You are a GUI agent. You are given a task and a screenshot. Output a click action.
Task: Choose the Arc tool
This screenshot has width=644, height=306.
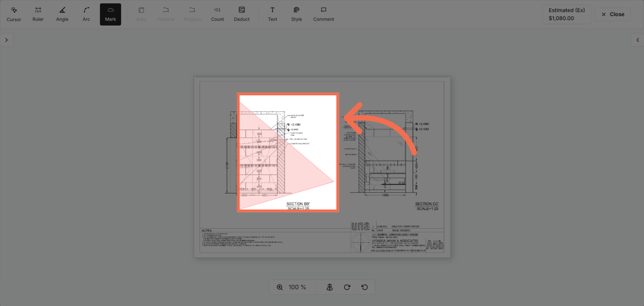point(86,14)
